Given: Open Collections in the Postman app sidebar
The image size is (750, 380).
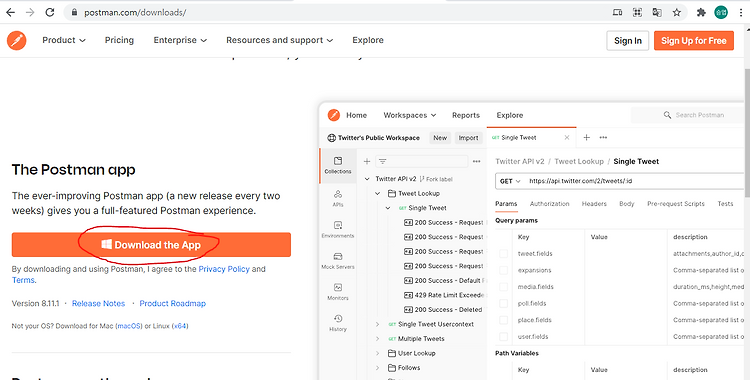Looking at the screenshot, I should point(338,165).
